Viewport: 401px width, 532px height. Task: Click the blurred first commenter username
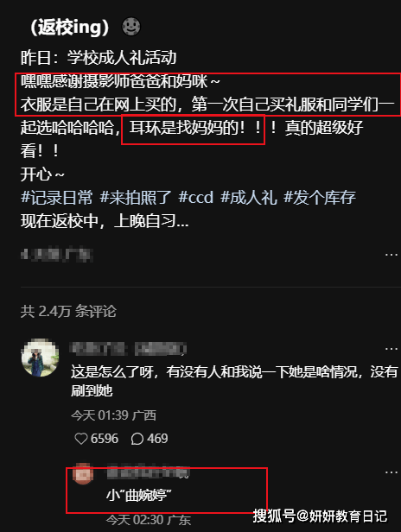coord(129,349)
